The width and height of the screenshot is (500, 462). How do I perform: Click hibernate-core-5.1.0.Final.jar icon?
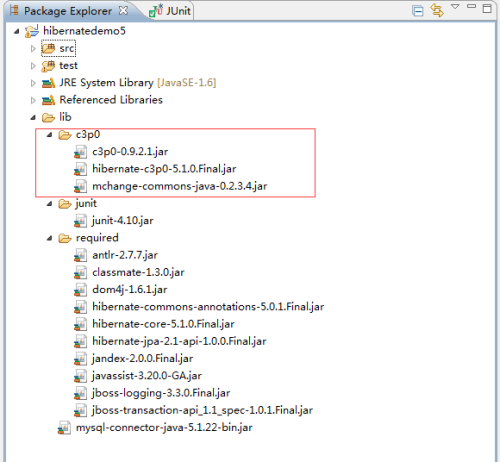(80, 324)
